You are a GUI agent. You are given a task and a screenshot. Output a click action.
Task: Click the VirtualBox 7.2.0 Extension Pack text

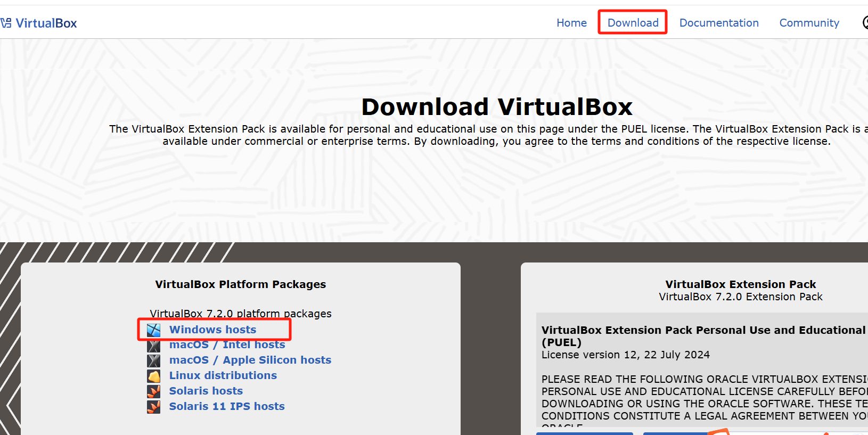pyautogui.click(x=741, y=297)
